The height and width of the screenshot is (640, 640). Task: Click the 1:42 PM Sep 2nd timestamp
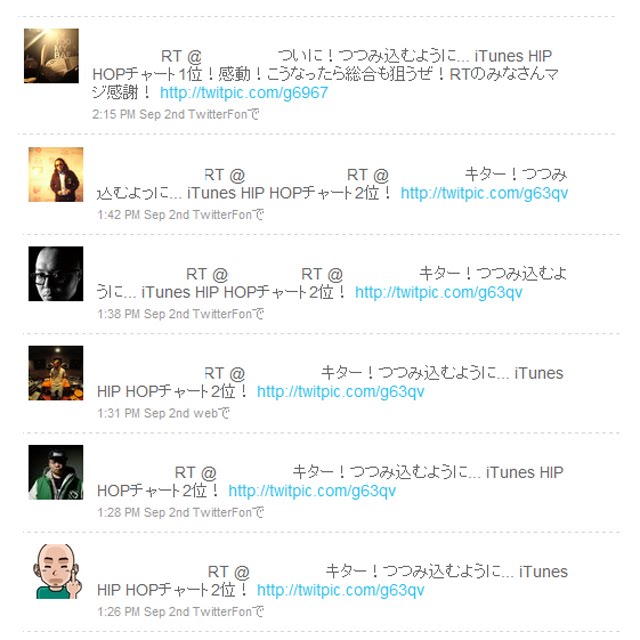point(143,215)
